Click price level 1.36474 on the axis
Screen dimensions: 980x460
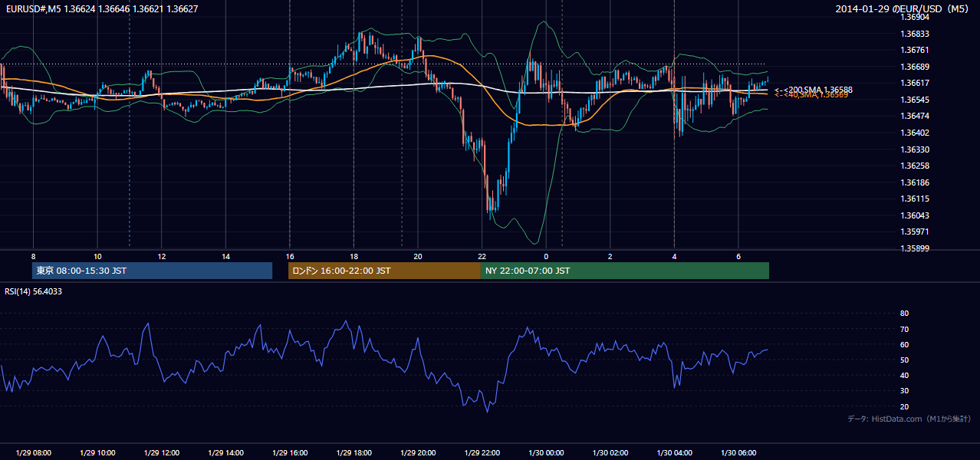pyautogui.click(x=914, y=116)
